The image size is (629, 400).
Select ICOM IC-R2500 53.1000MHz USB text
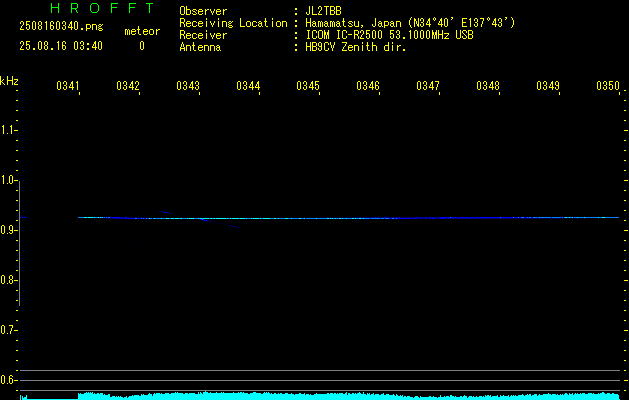389,35
